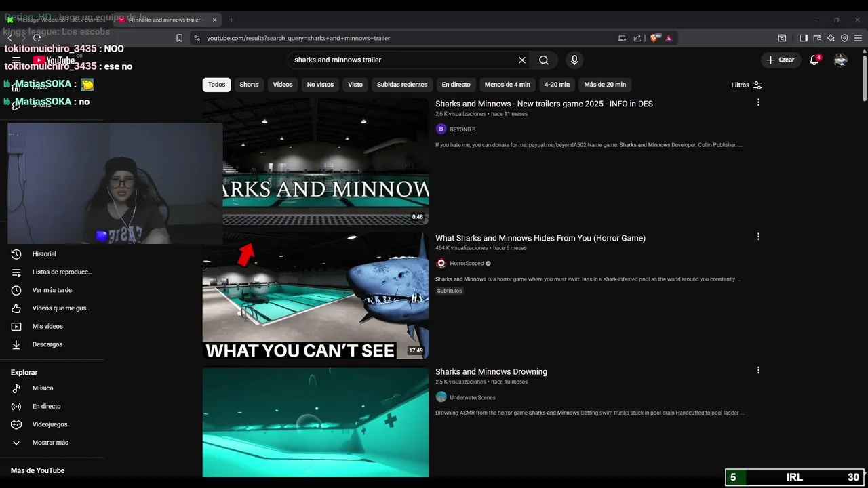Click the HorrorScoped channel avatar
The image size is (868, 488).
coord(441,263)
